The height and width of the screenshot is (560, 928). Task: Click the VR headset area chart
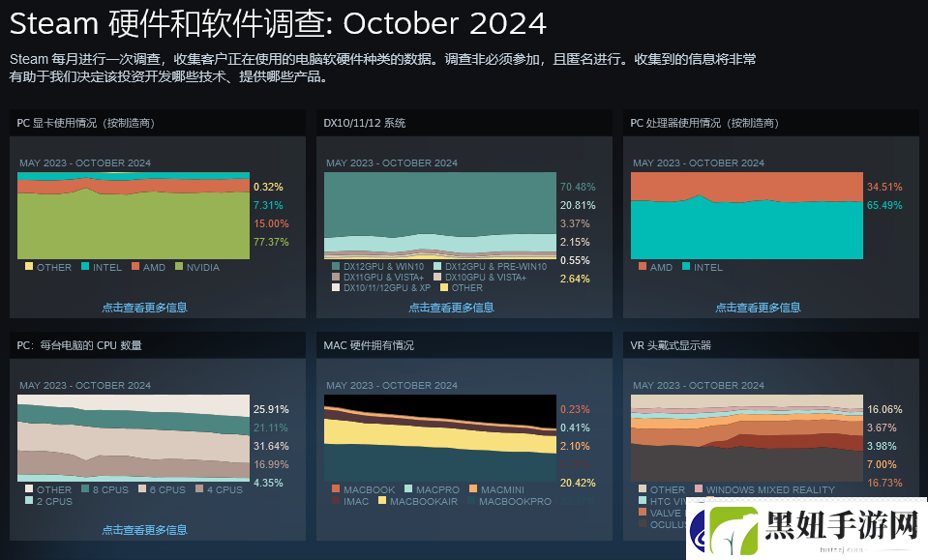pyautogui.click(x=747, y=438)
